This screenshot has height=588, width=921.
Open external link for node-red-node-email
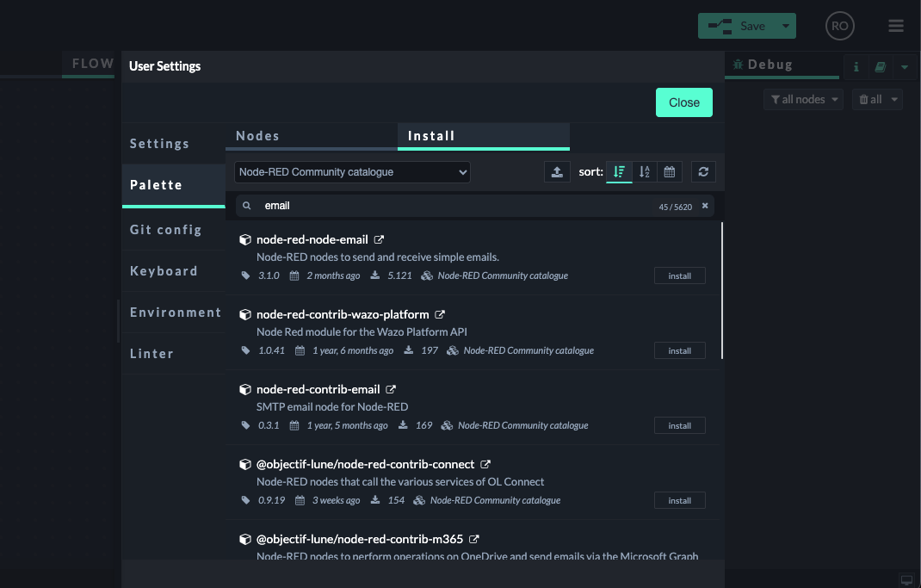coord(380,238)
